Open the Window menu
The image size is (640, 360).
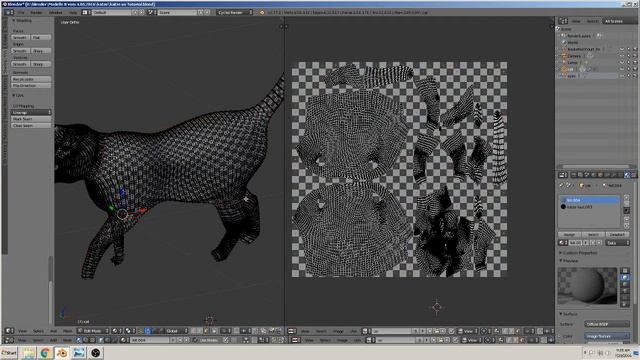(x=56, y=13)
